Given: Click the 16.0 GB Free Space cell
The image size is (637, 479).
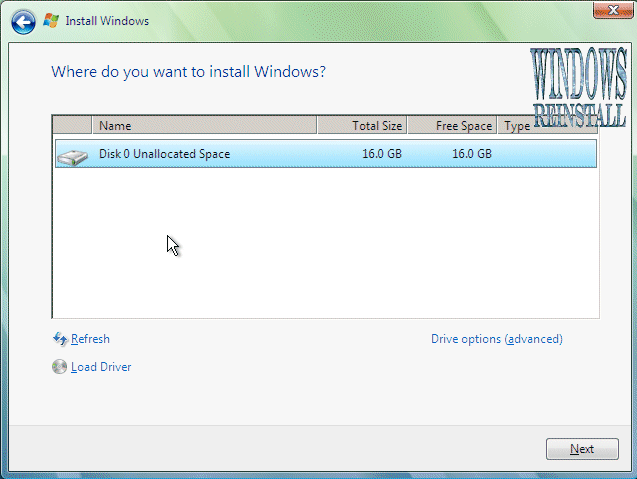Looking at the screenshot, I should click(471, 154).
